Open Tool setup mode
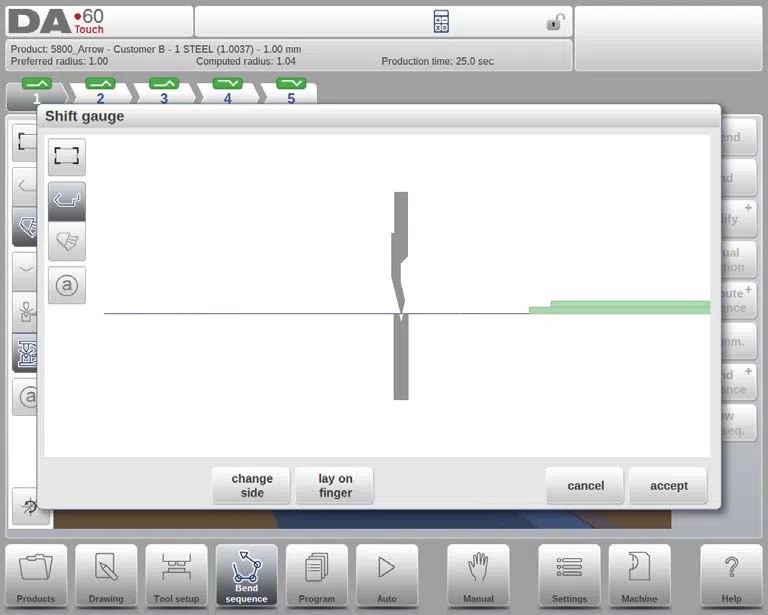This screenshot has width=768, height=615. coord(176,576)
